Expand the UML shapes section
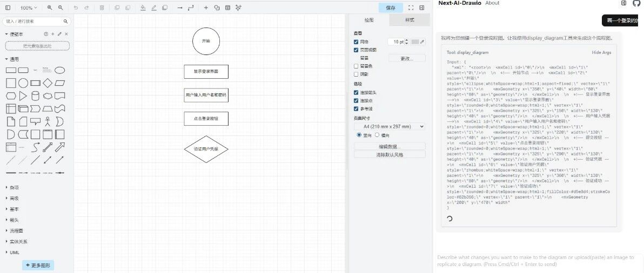Viewport: 644px width, 273px height. [x=12, y=252]
